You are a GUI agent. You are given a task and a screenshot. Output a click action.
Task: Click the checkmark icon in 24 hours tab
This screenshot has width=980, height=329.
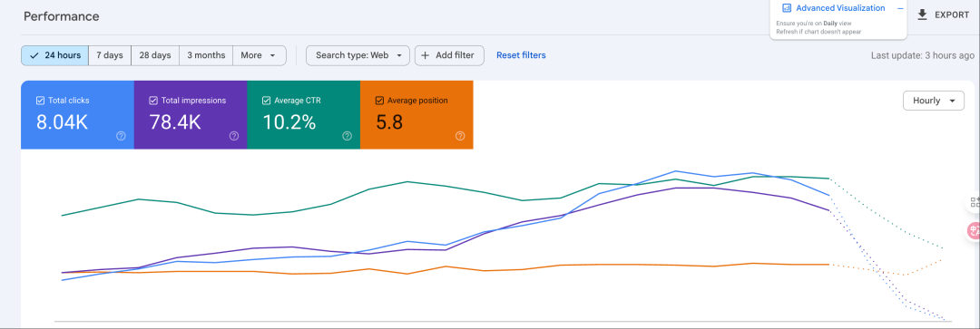34,55
